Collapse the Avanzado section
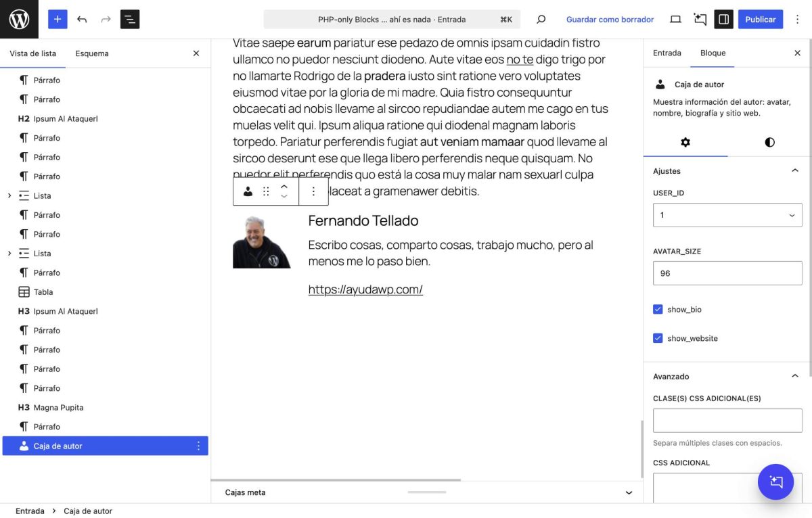The height and width of the screenshot is (518, 812). point(794,376)
